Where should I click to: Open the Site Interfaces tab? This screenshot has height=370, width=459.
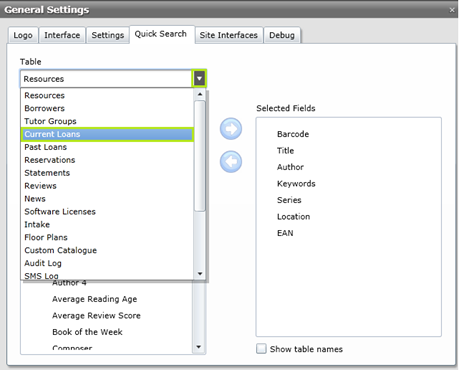(229, 35)
